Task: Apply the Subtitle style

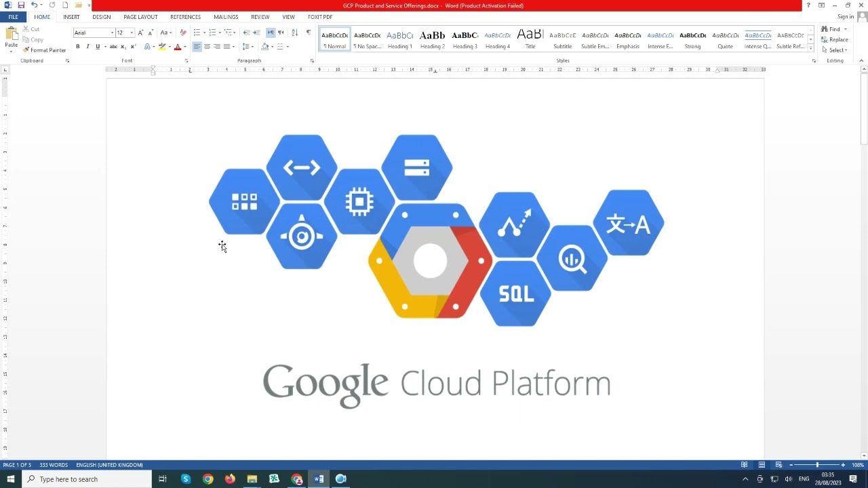Action: click(563, 39)
